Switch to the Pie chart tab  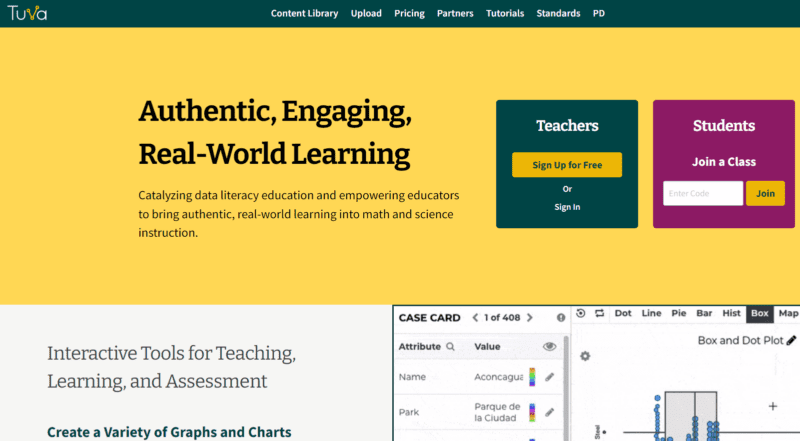(678, 313)
